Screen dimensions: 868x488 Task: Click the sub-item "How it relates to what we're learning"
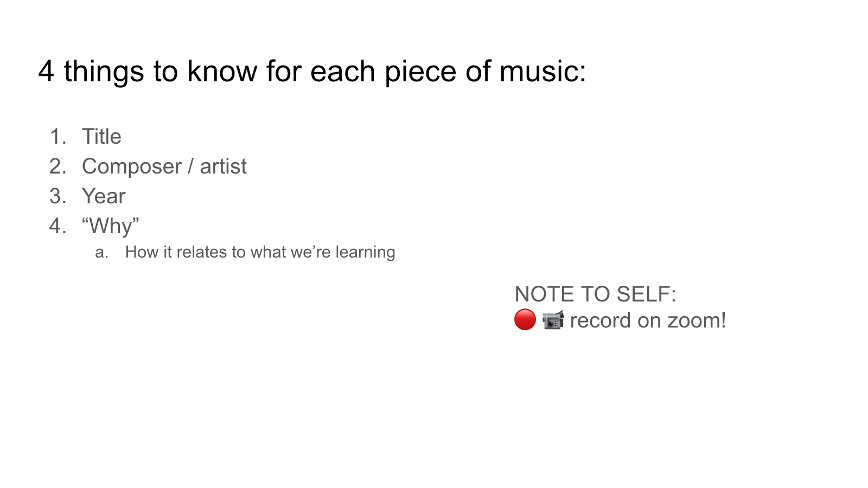tap(260, 252)
